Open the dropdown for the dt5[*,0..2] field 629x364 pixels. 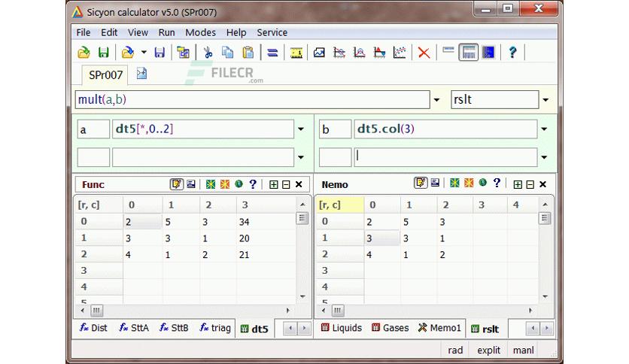tap(301, 129)
